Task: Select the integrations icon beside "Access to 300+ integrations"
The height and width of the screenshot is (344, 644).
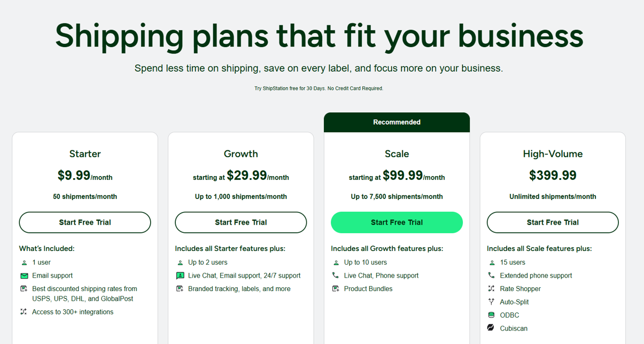Action: click(24, 312)
